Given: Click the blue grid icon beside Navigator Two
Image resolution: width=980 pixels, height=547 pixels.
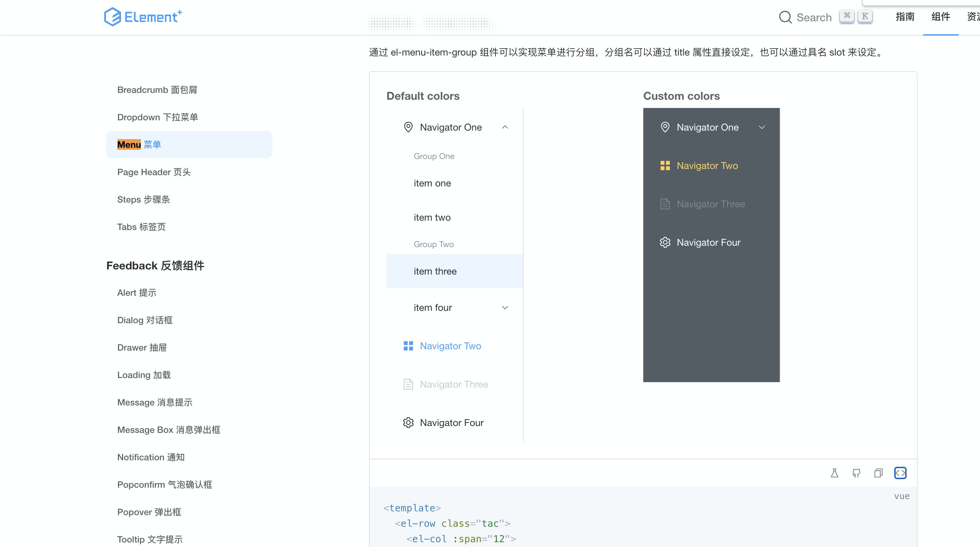Looking at the screenshot, I should (x=408, y=346).
